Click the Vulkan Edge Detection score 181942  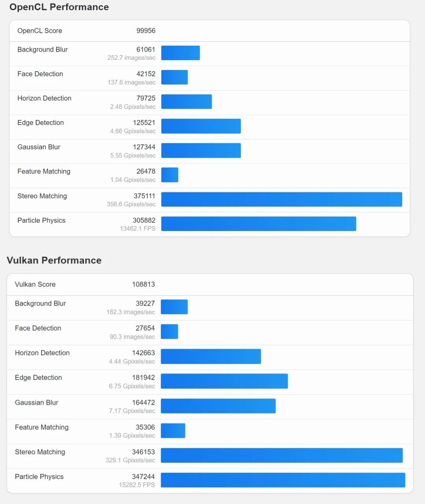click(143, 378)
